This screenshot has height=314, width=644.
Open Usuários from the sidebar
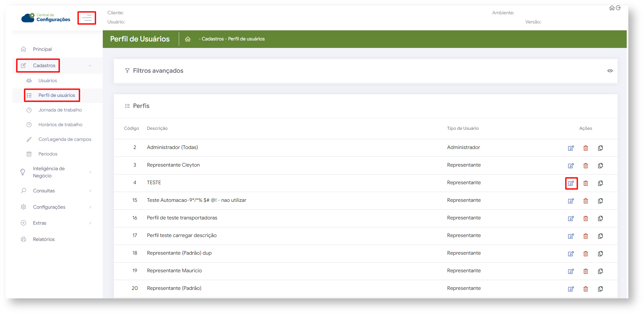[48, 81]
